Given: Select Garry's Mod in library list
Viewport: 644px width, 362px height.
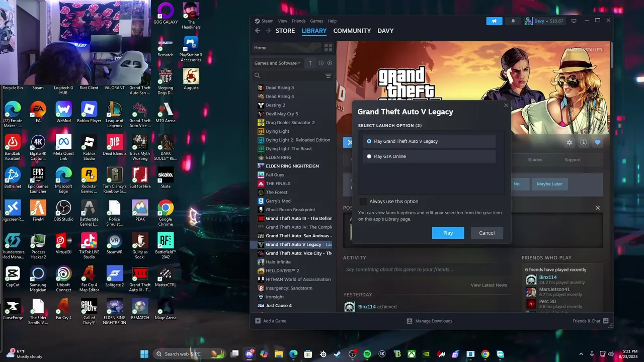Looking at the screenshot, I should (278, 201).
